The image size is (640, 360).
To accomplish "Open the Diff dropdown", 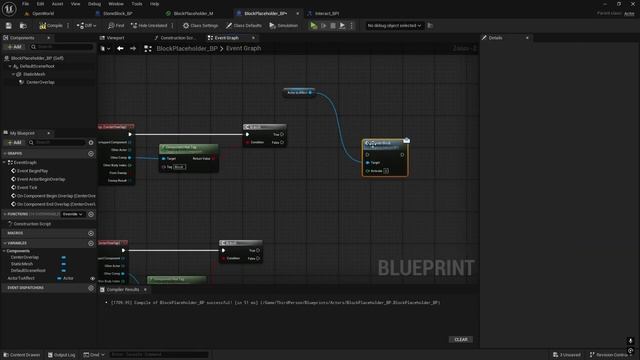I will point(86,26).
